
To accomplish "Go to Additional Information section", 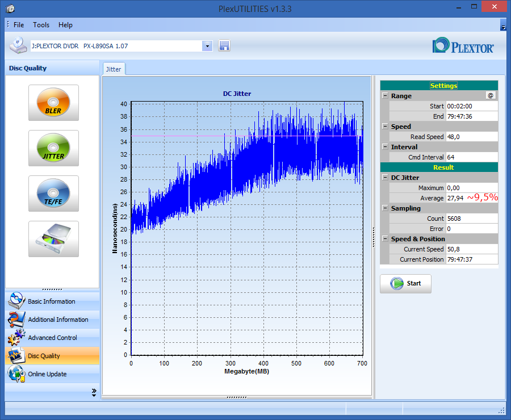I will [52, 320].
